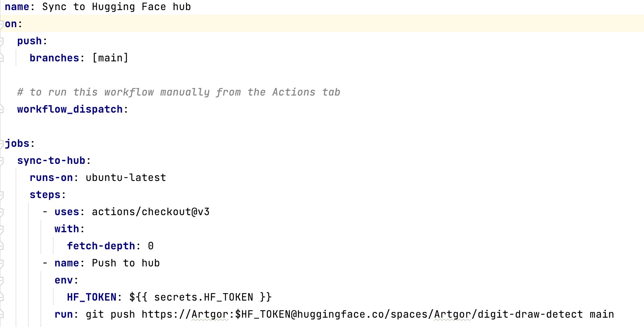Click the 'name' key on first line

(x=17, y=7)
